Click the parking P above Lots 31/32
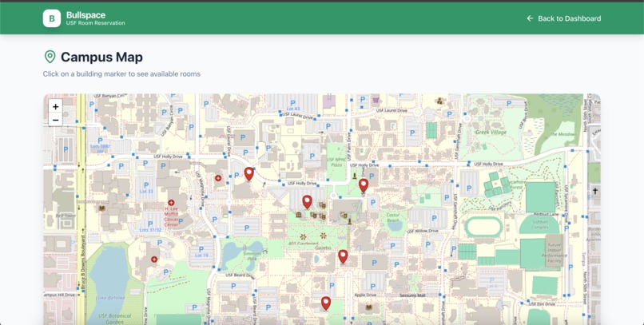The width and height of the screenshot is (644, 325). [x=150, y=224]
